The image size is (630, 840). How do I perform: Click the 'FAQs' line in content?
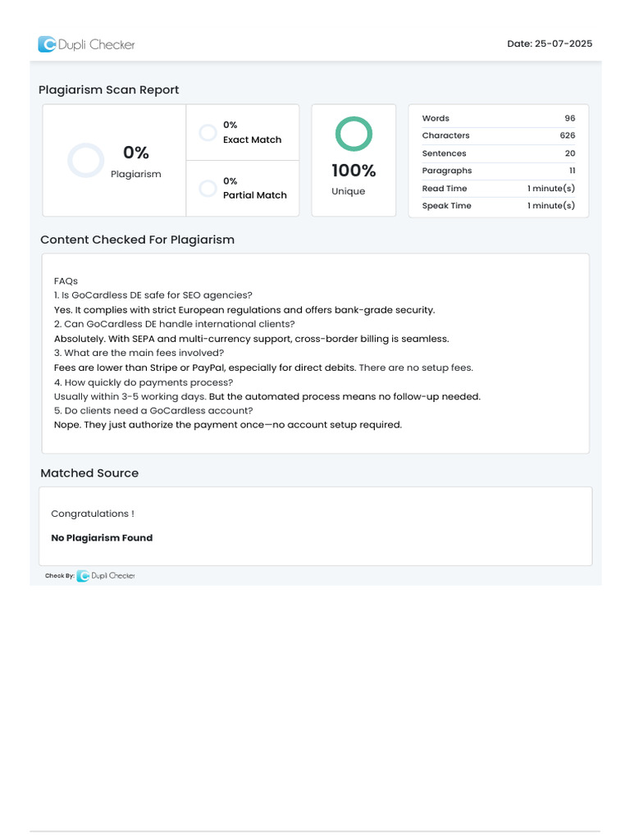coord(66,281)
